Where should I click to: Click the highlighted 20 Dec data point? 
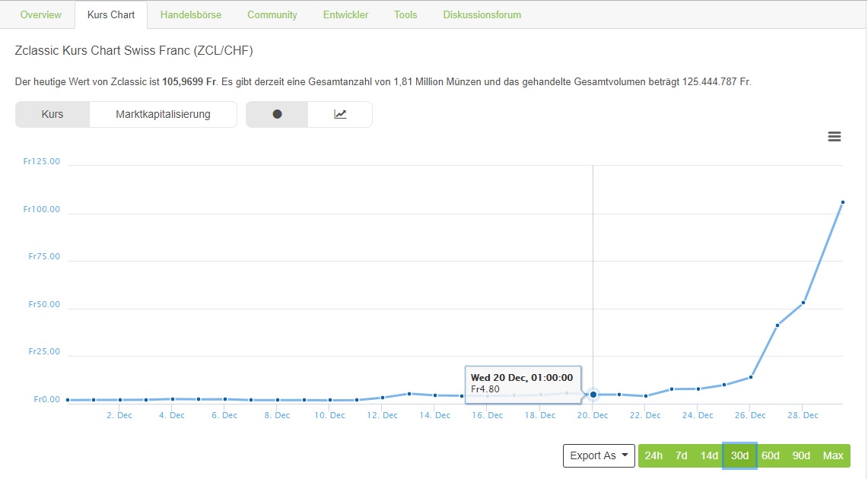[593, 395]
